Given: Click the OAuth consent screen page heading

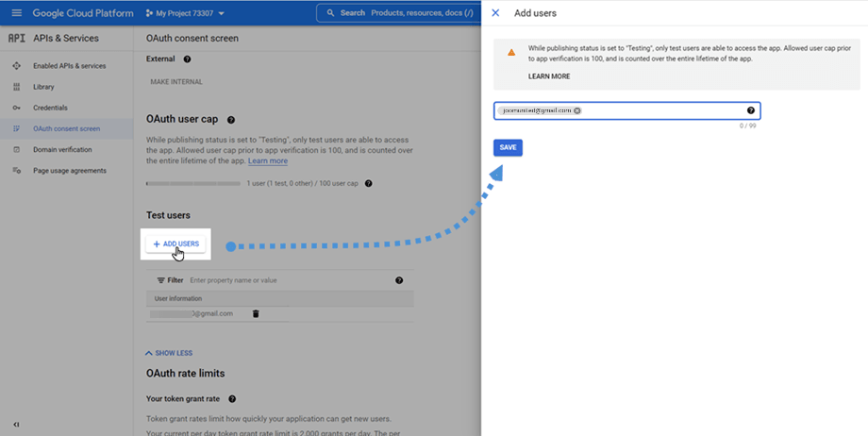Looking at the screenshot, I should coord(192,39).
